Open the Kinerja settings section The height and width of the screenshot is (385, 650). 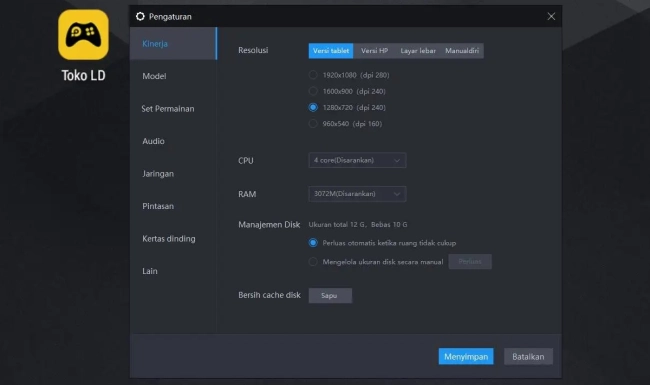click(173, 44)
